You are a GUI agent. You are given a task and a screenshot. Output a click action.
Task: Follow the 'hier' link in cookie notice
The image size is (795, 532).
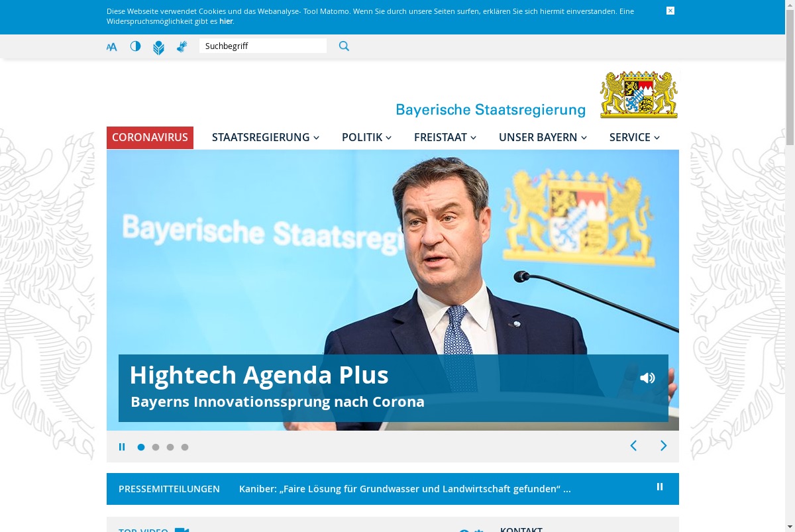click(226, 21)
